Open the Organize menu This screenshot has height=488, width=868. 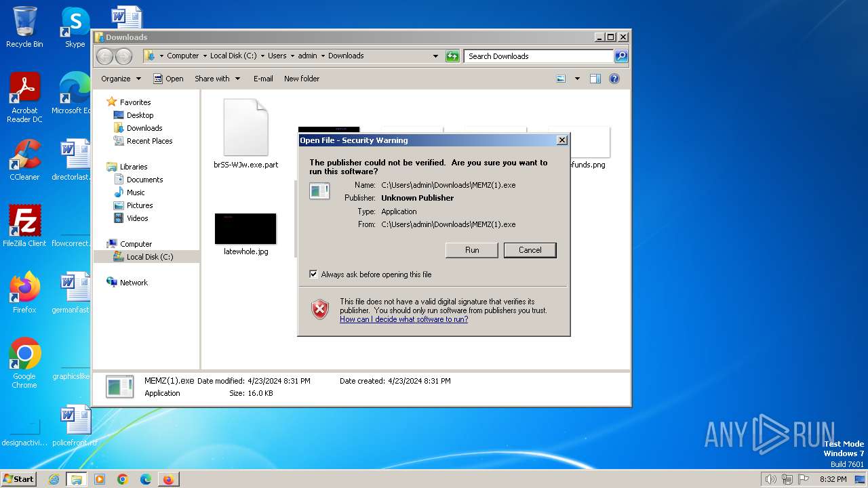121,79
